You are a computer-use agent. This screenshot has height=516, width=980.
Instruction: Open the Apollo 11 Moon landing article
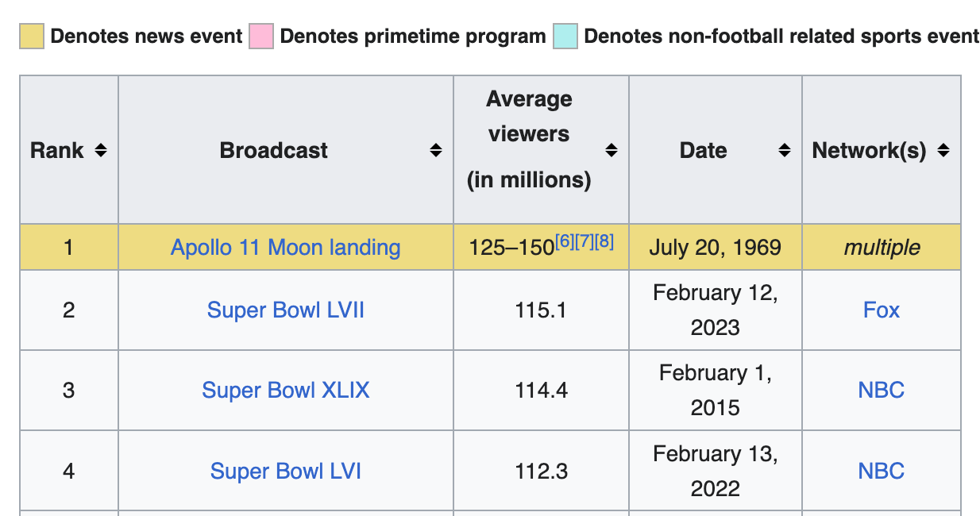point(285,247)
